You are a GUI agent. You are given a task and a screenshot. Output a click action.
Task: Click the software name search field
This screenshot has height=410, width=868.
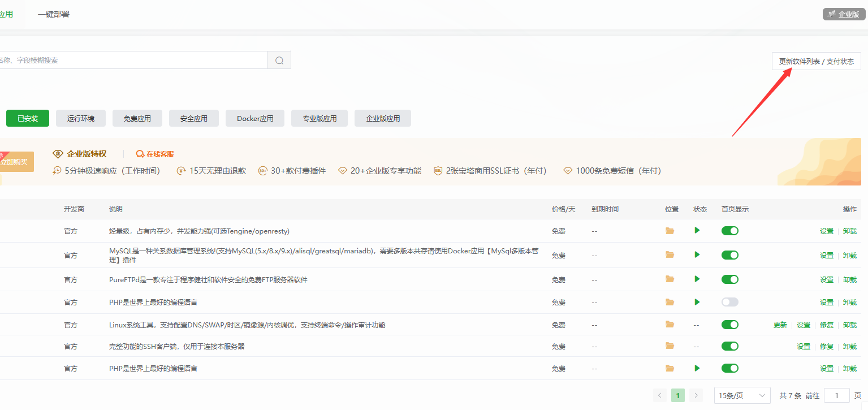(x=133, y=61)
